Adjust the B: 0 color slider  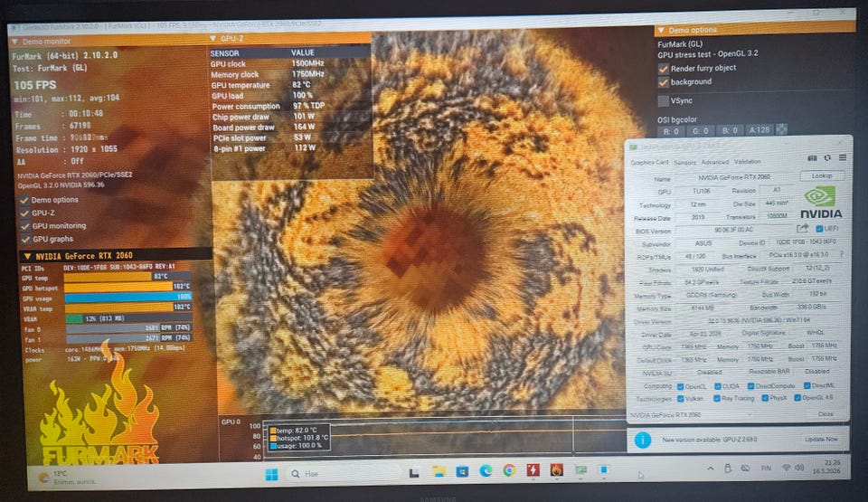pyautogui.click(x=730, y=131)
